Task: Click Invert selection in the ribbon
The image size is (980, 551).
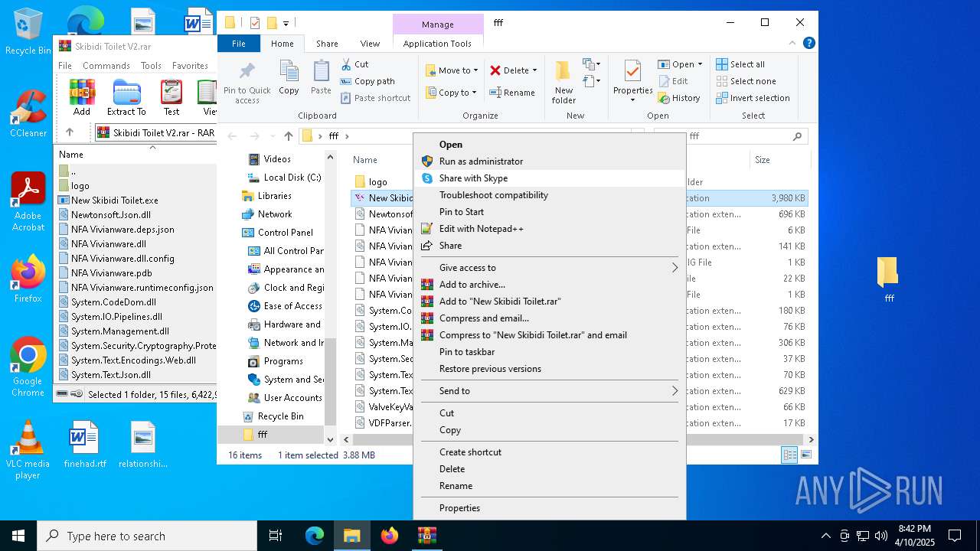Action: click(753, 98)
